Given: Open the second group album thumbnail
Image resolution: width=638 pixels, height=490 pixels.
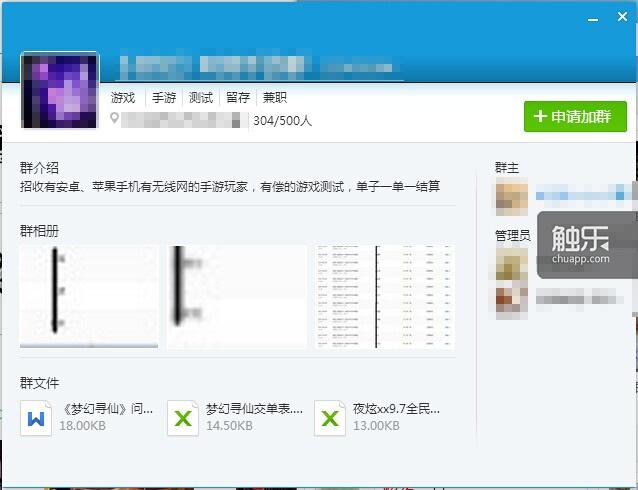Looking at the screenshot, I should click(x=236, y=296).
